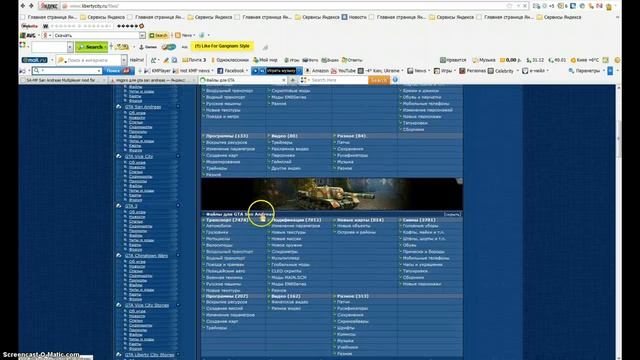Go forward with the browser forward arrow
640x360 pixels.
point(31,6)
